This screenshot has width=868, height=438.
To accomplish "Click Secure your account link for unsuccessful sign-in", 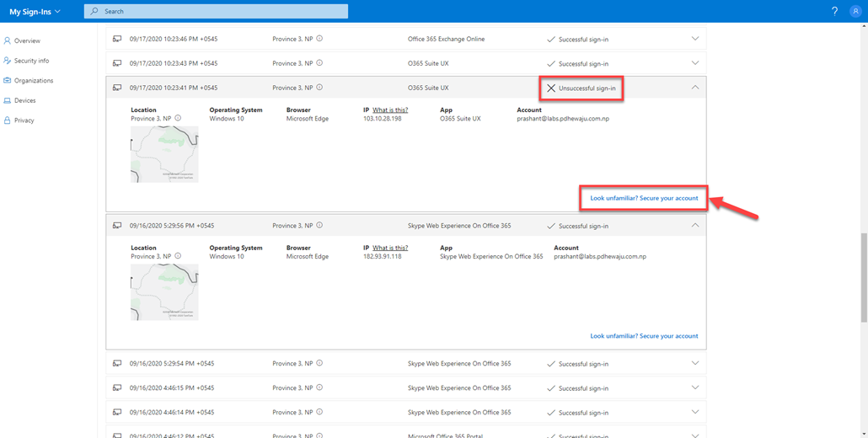I will pos(644,198).
